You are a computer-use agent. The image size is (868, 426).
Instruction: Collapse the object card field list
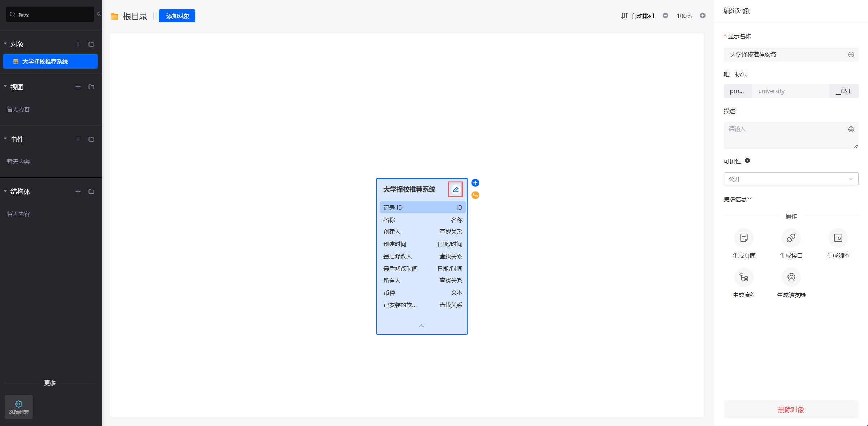coord(421,326)
